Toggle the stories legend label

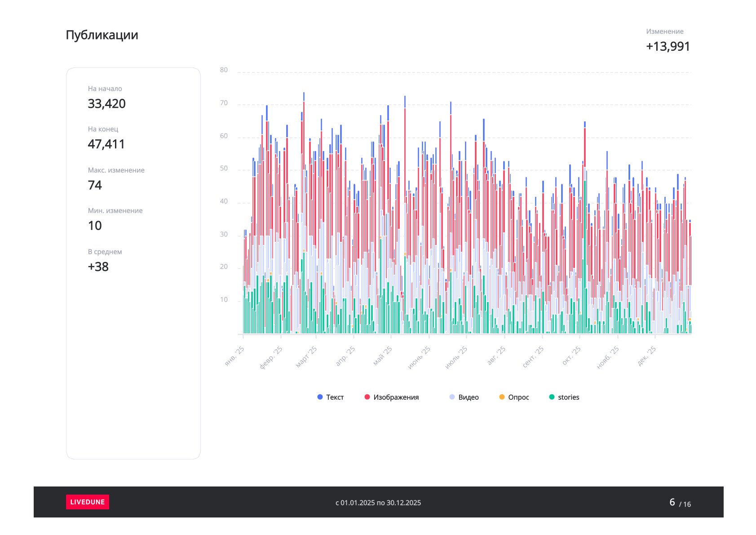pyautogui.click(x=568, y=397)
